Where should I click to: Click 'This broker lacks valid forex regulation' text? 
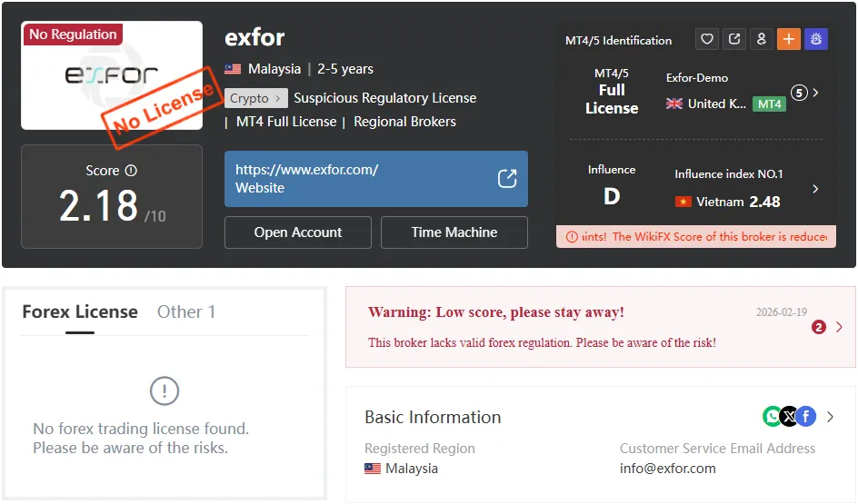542,342
